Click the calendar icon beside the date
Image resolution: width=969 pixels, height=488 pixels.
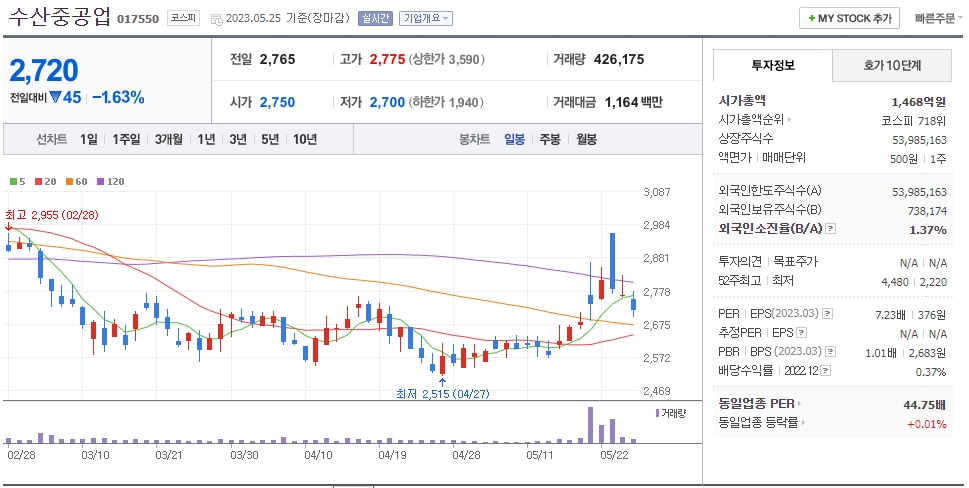tap(216, 19)
